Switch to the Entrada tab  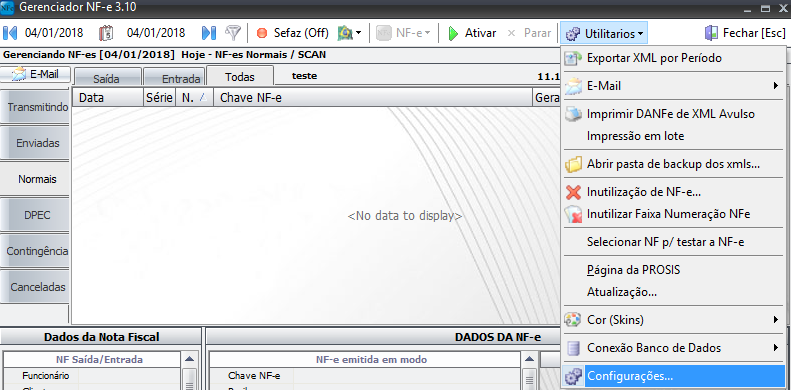coord(175,78)
